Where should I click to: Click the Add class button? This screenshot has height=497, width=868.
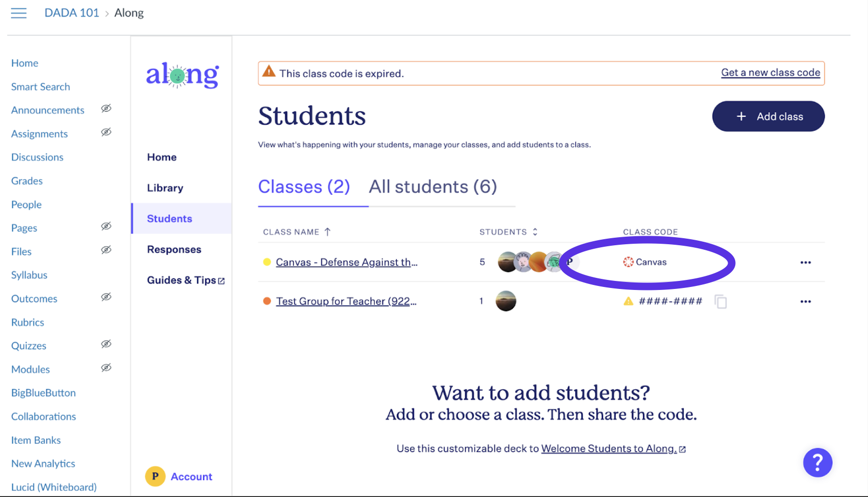tap(768, 117)
